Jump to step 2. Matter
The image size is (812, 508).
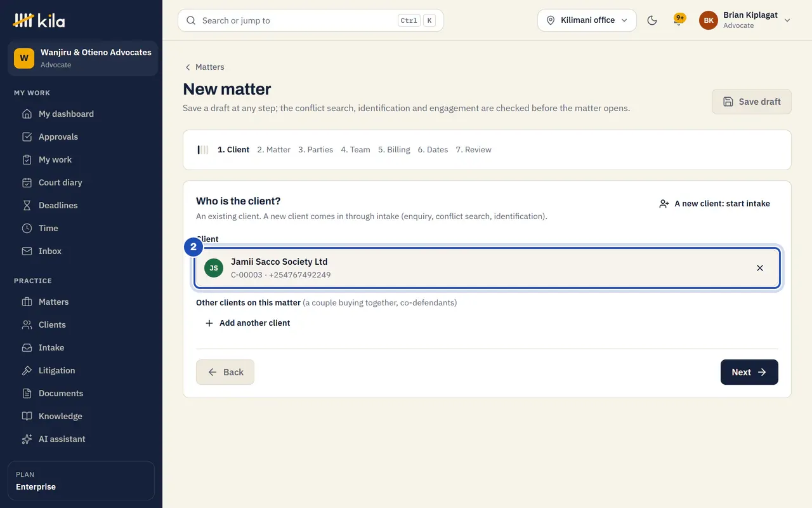(274, 150)
